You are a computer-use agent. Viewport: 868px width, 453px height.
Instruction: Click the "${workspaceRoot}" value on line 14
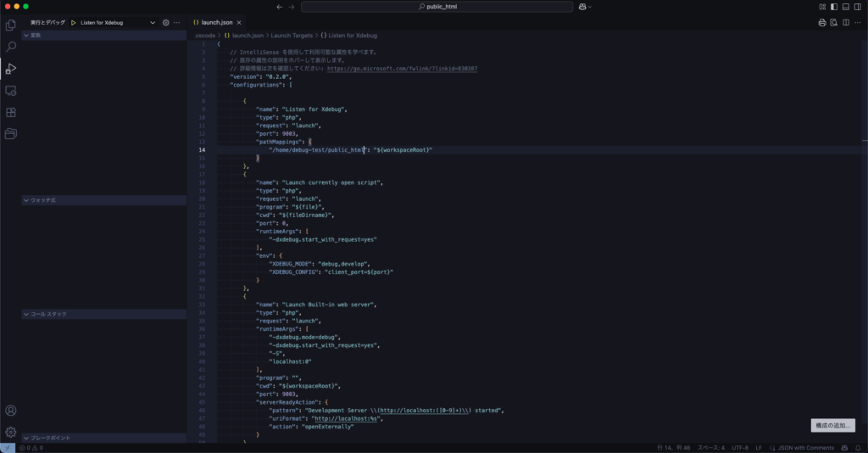403,150
